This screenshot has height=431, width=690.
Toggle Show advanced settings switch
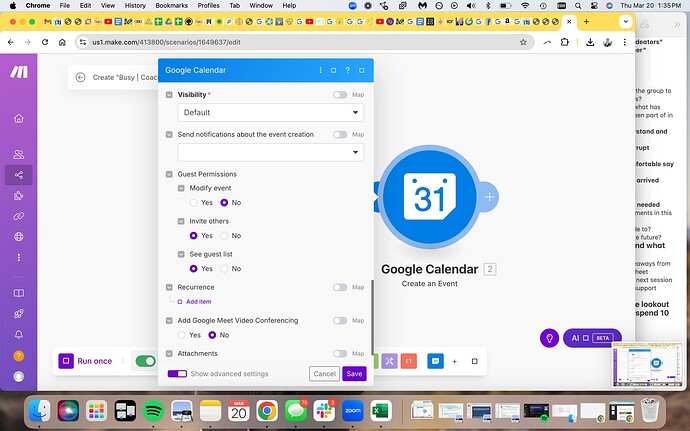pos(177,374)
